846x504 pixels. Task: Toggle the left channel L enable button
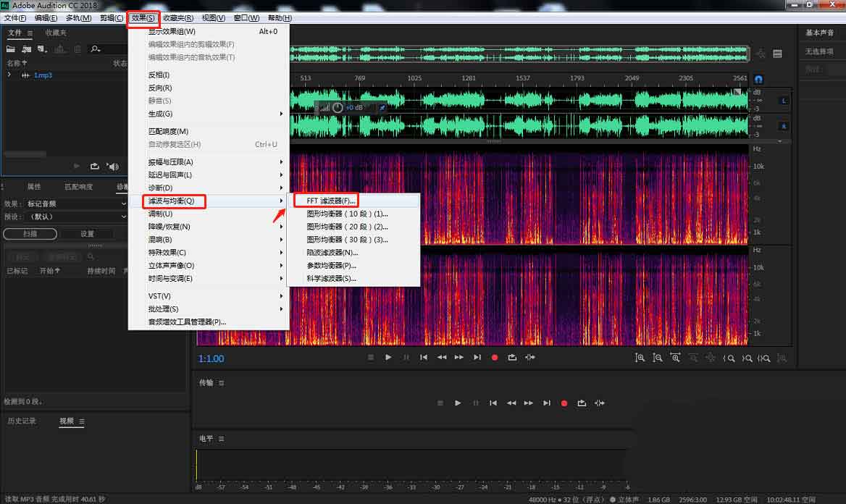click(x=784, y=101)
